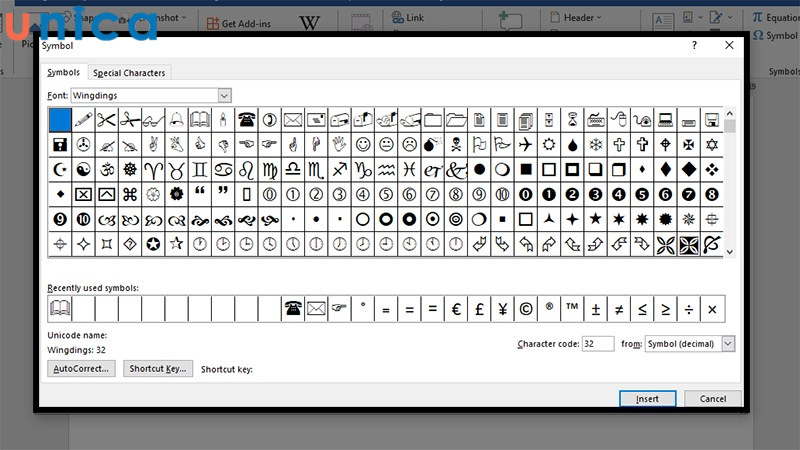Choose the bell symbol in the grid

[176, 120]
